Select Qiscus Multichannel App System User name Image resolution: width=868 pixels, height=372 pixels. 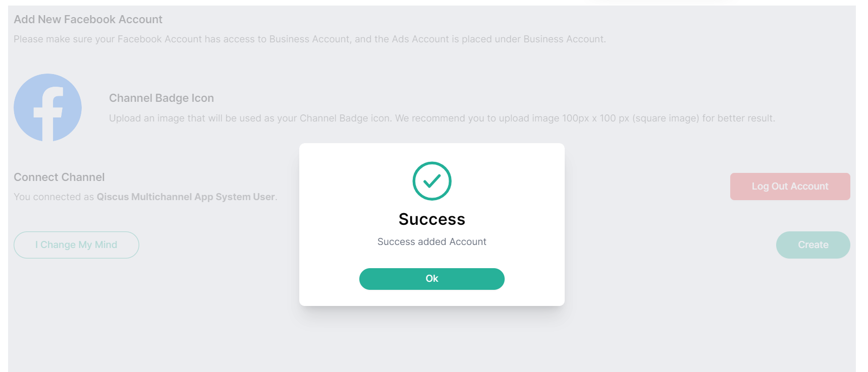tap(186, 197)
